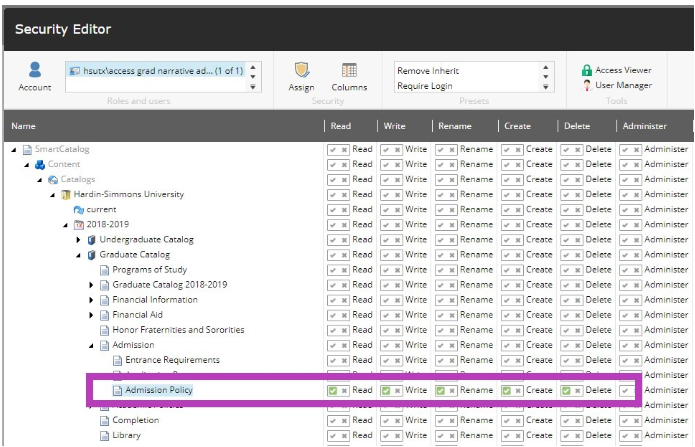Click the Name column header
Viewport: 695px width, 447px height.
point(23,126)
